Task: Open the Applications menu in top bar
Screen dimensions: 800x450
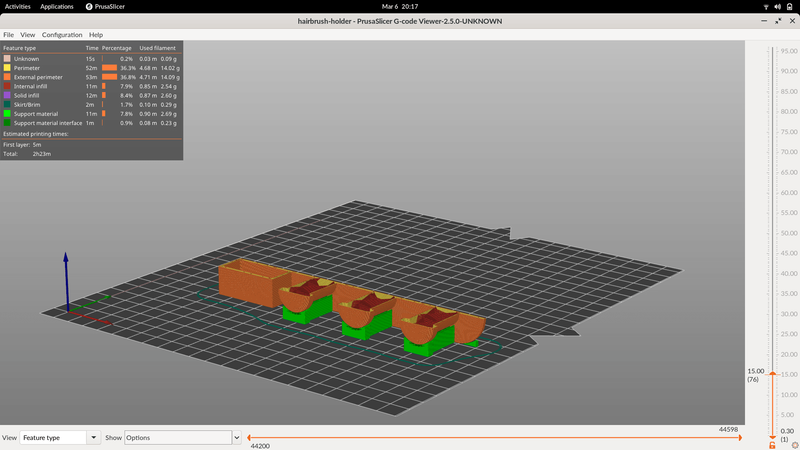Action: coord(57,7)
